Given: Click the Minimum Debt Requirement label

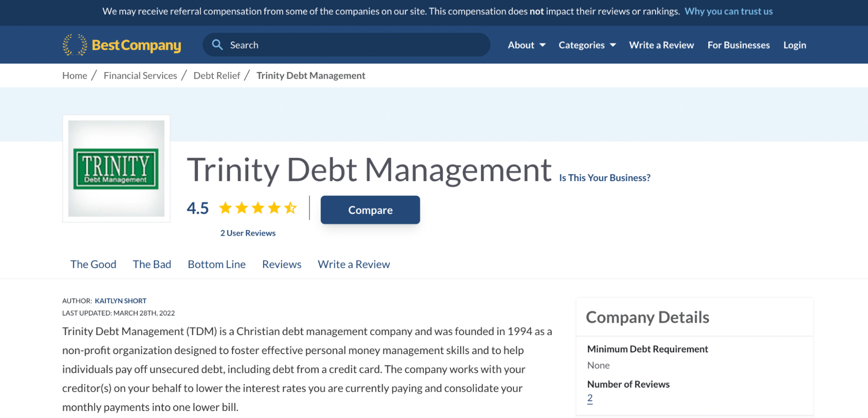Looking at the screenshot, I should [647, 349].
